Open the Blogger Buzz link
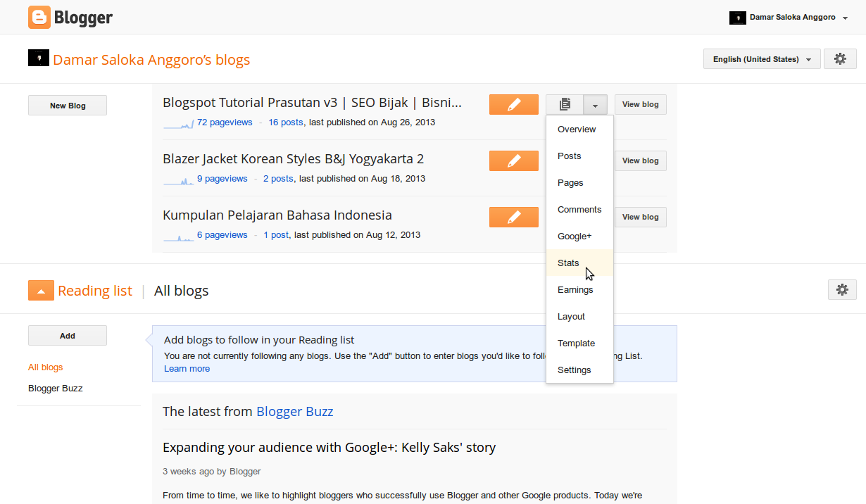This screenshot has width=866, height=504. click(x=294, y=411)
